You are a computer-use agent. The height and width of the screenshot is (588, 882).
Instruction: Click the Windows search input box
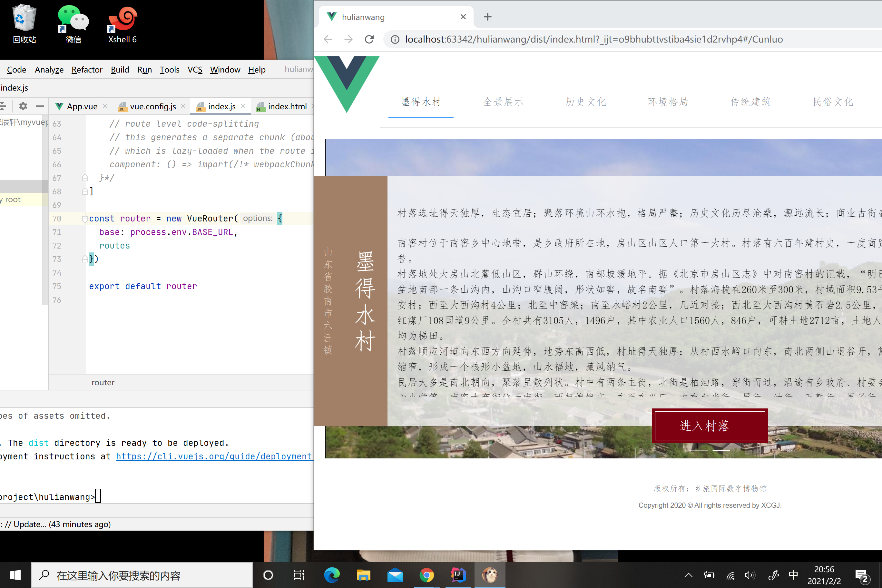click(142, 575)
